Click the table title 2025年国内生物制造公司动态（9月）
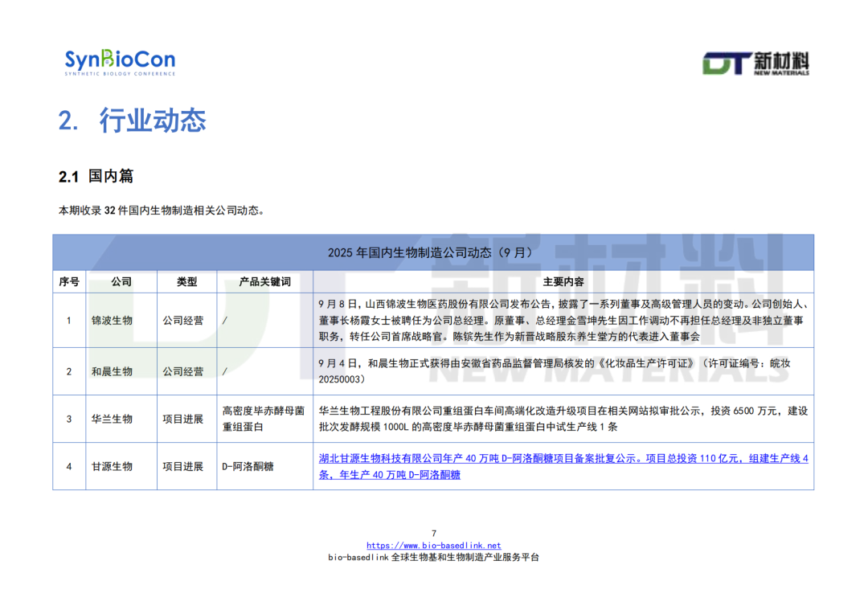This screenshot has width=868, height=614. [433, 252]
